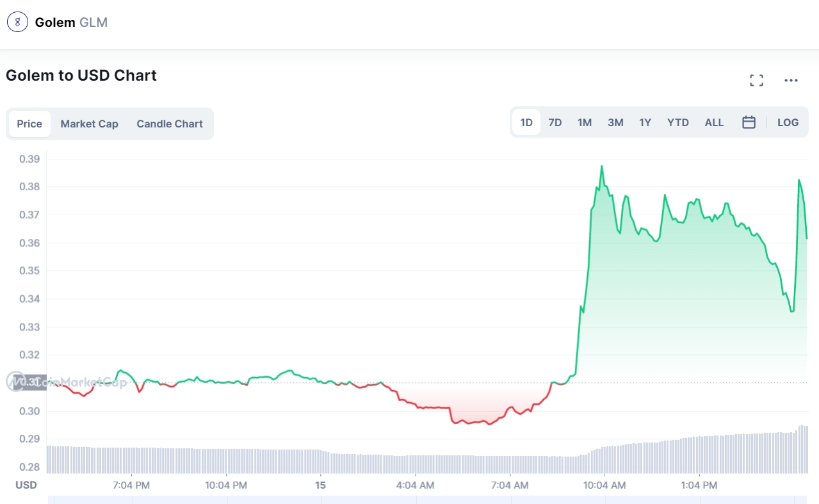The image size is (819, 504).
Task: Open the Candle Chart tab
Action: point(170,124)
